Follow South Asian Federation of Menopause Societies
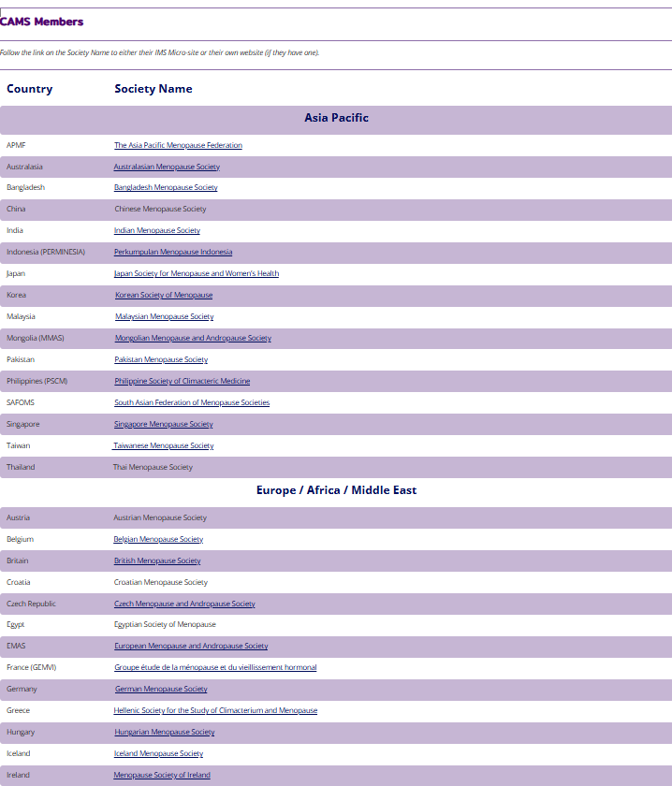Screen dimensions: 672x786 pos(192,402)
